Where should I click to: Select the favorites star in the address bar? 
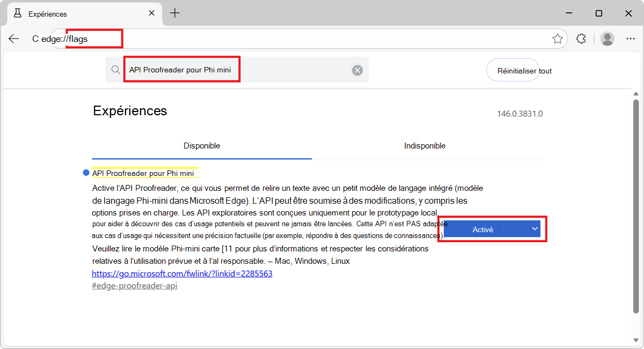558,38
